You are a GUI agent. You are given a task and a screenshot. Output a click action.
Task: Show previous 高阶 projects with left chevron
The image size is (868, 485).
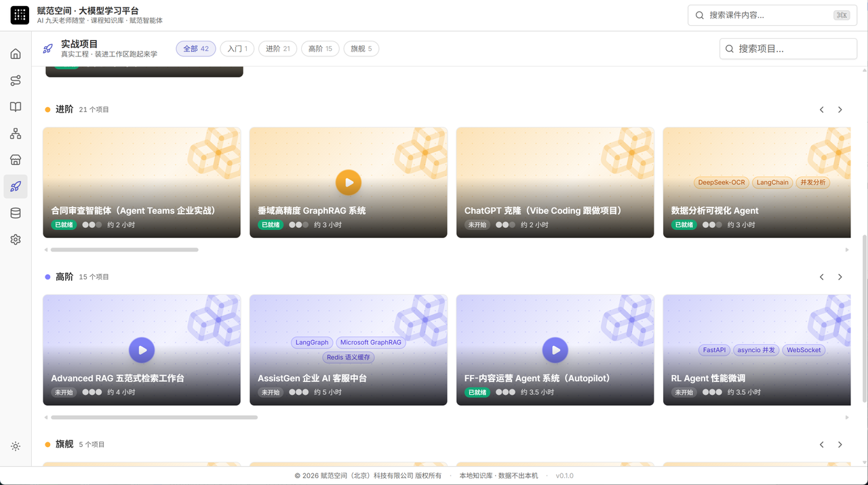point(822,277)
